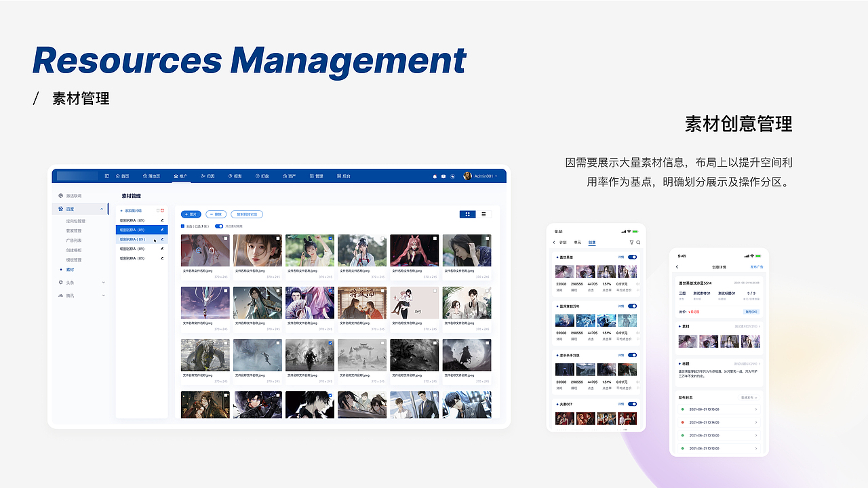Click the 删除 button in the toolbar
The height and width of the screenshot is (488, 868).
[x=216, y=214]
